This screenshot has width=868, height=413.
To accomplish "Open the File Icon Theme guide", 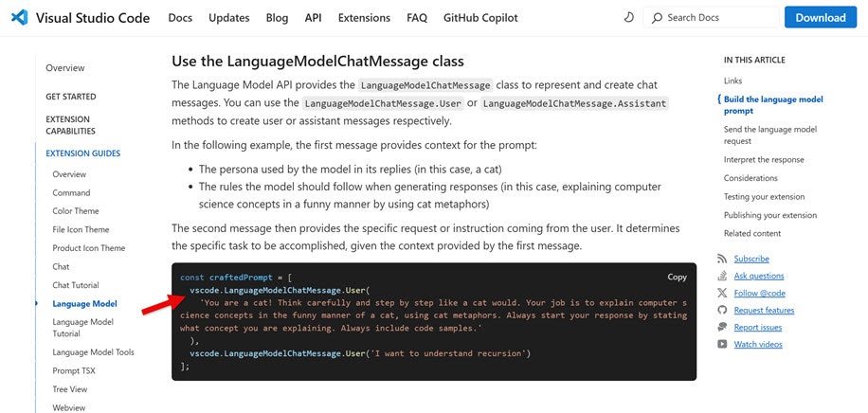I will point(81,230).
